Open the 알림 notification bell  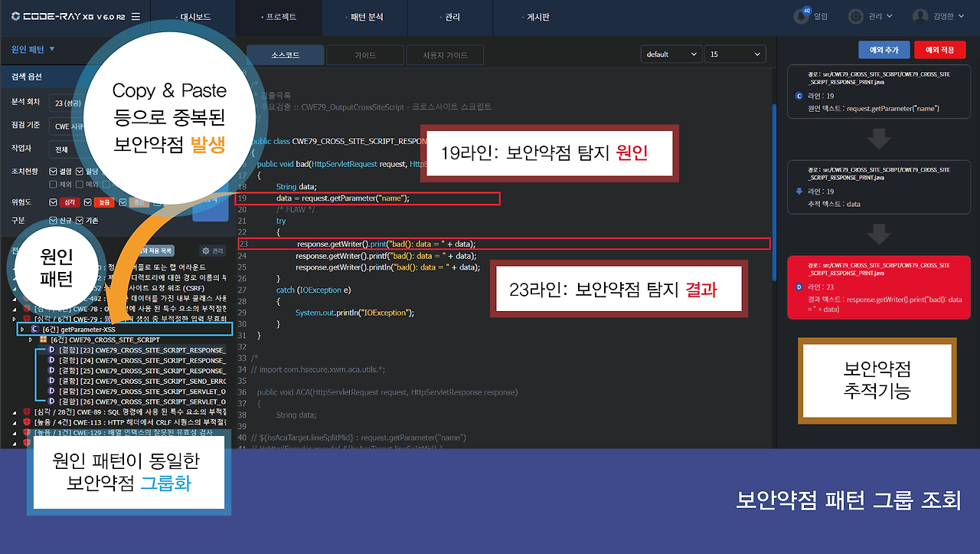(x=802, y=16)
